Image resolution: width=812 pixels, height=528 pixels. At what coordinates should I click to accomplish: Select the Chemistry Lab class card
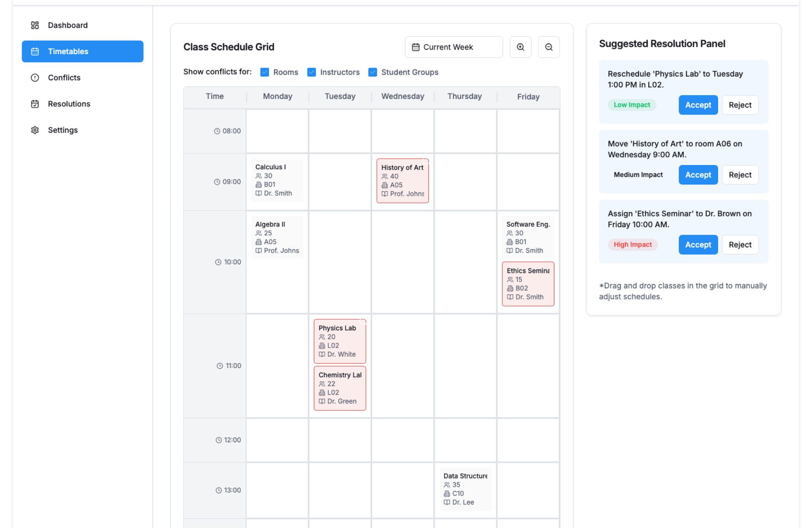340,388
